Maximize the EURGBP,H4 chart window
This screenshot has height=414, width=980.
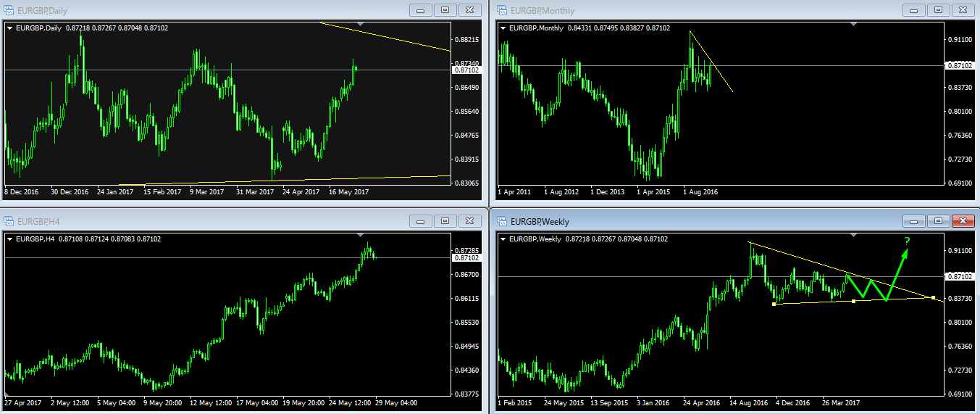[445, 221]
